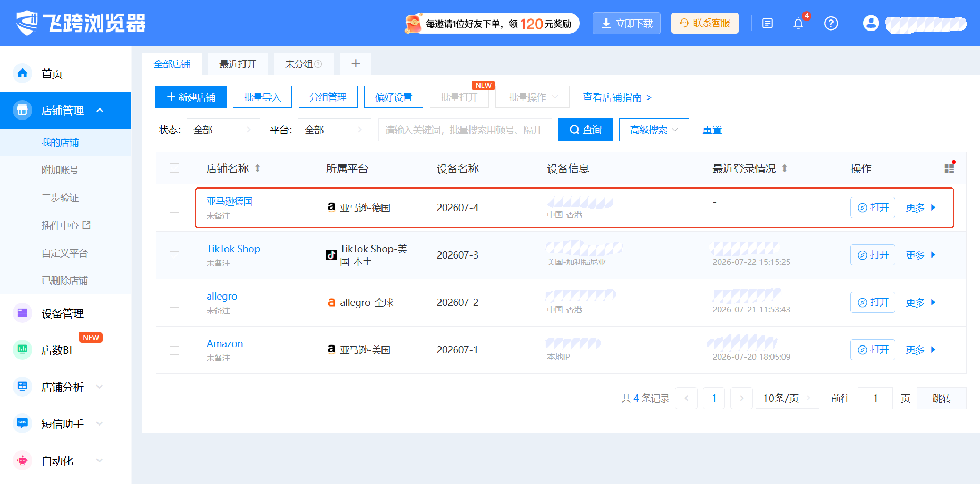This screenshot has width=980, height=484.
Task: Expand the 高级搜索 dropdown
Action: [x=654, y=130]
